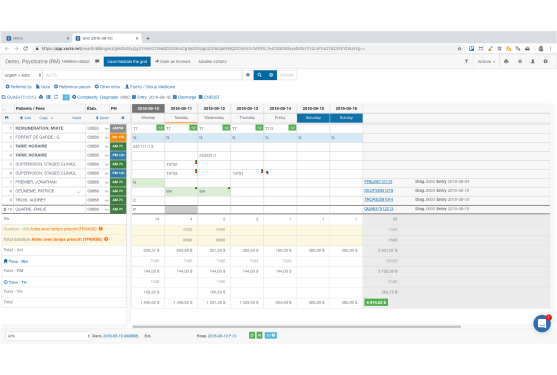557x375 pixels.
Task: Click the blue PM badge on TARIF HORAIRE row 4
Action: point(118,155)
